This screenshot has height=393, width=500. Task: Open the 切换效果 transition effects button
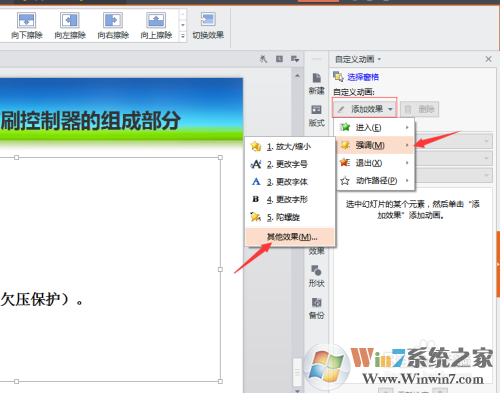click(x=208, y=26)
